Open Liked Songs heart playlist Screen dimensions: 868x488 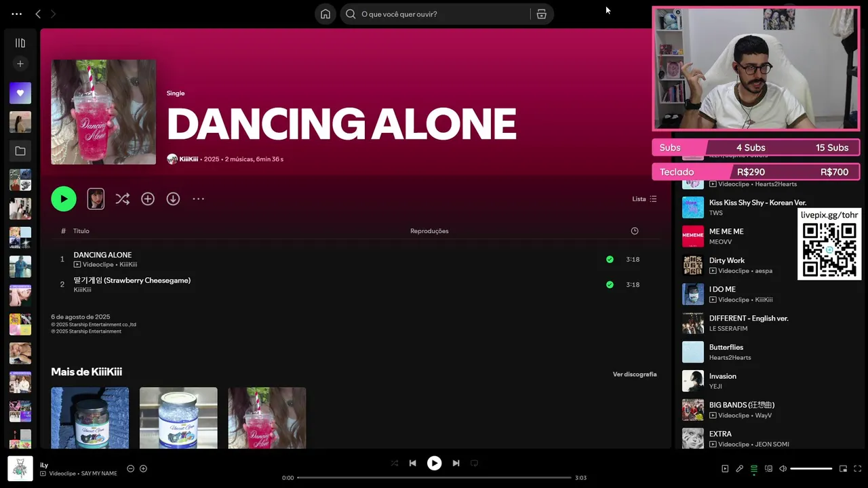pyautogui.click(x=20, y=93)
